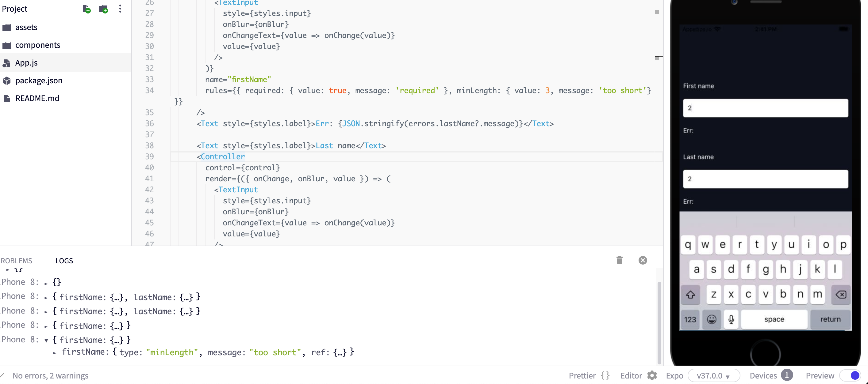This screenshot has height=384, width=868.
Task: Switch to the PROBLEMS tab
Action: (16, 261)
